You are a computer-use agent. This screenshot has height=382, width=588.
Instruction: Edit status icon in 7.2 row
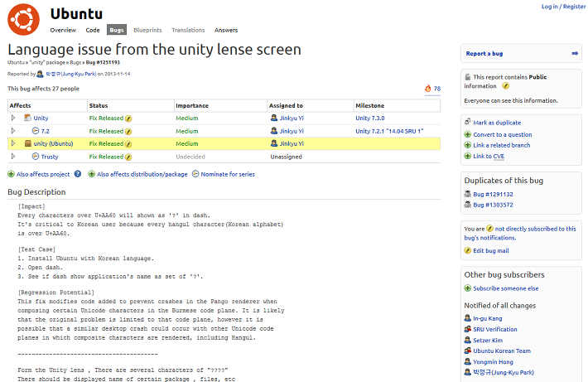[x=128, y=132]
